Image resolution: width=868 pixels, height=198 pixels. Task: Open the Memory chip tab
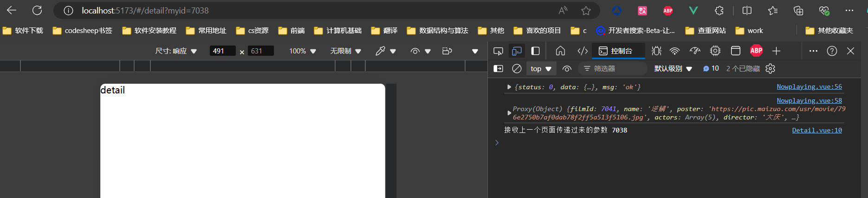pyautogui.click(x=715, y=51)
